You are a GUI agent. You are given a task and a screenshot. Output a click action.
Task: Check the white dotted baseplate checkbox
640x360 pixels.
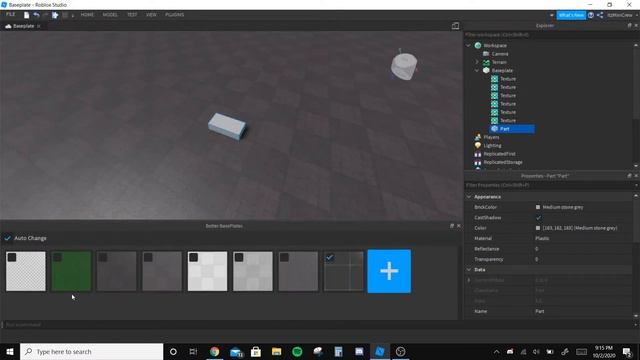coord(12,257)
